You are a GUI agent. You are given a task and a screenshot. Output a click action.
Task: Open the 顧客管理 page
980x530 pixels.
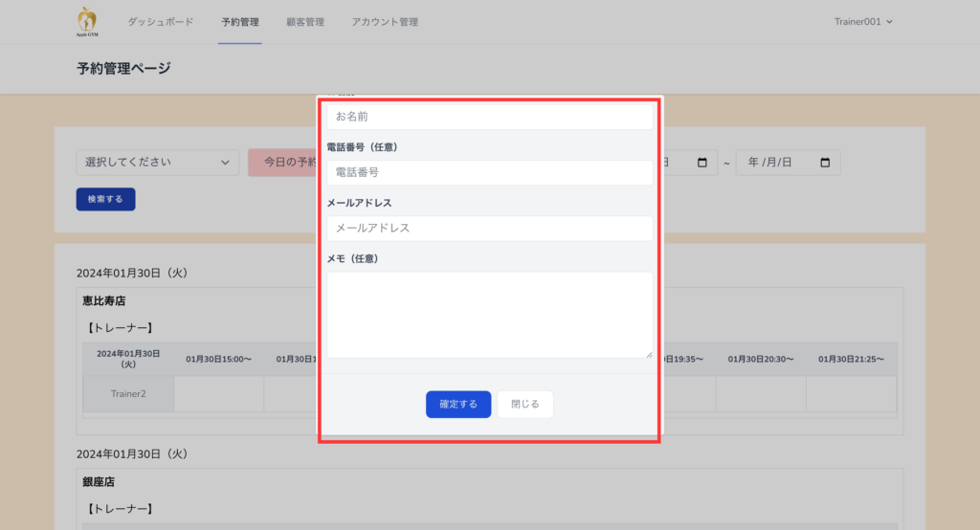304,22
